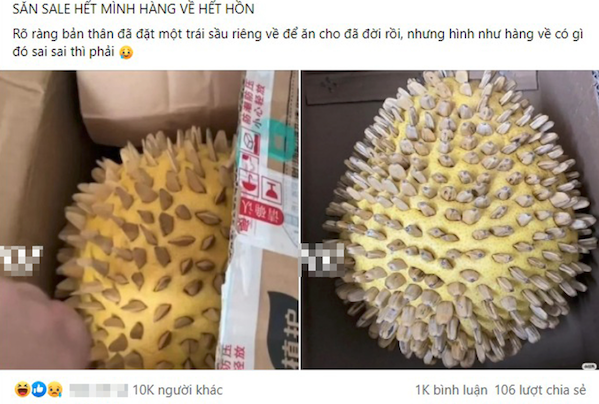Click the crying emoji in post text
Image resolution: width=599 pixels, height=404 pixels.
point(126,52)
